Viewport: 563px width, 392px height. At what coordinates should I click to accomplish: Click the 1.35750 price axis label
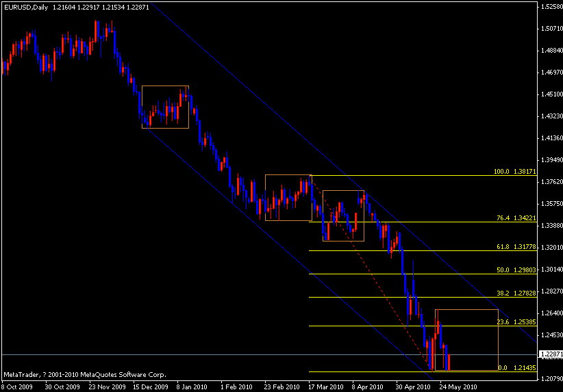552,204
